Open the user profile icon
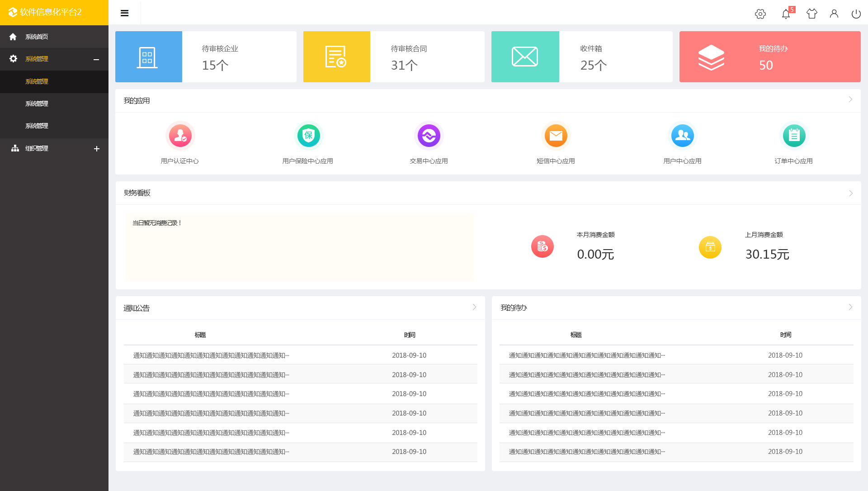This screenshot has width=868, height=491. [x=834, y=14]
